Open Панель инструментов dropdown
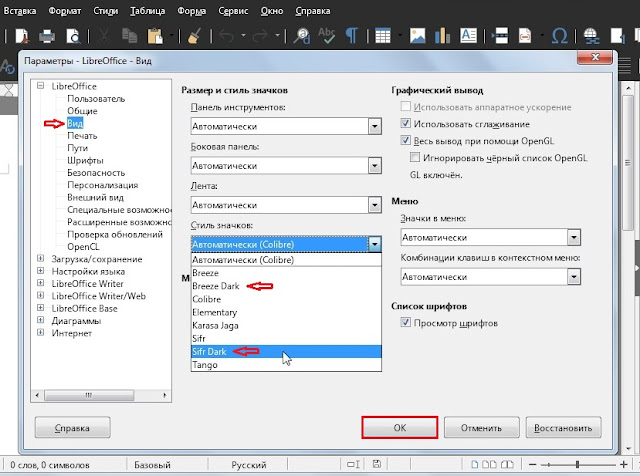The height and width of the screenshot is (476, 640). (x=286, y=126)
